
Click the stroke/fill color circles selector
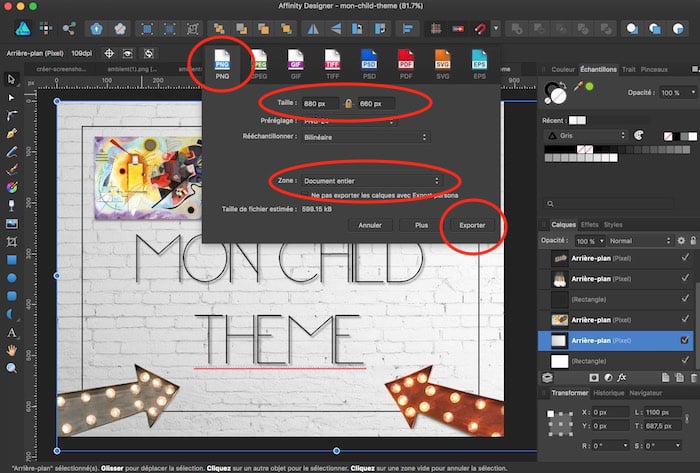click(x=556, y=92)
